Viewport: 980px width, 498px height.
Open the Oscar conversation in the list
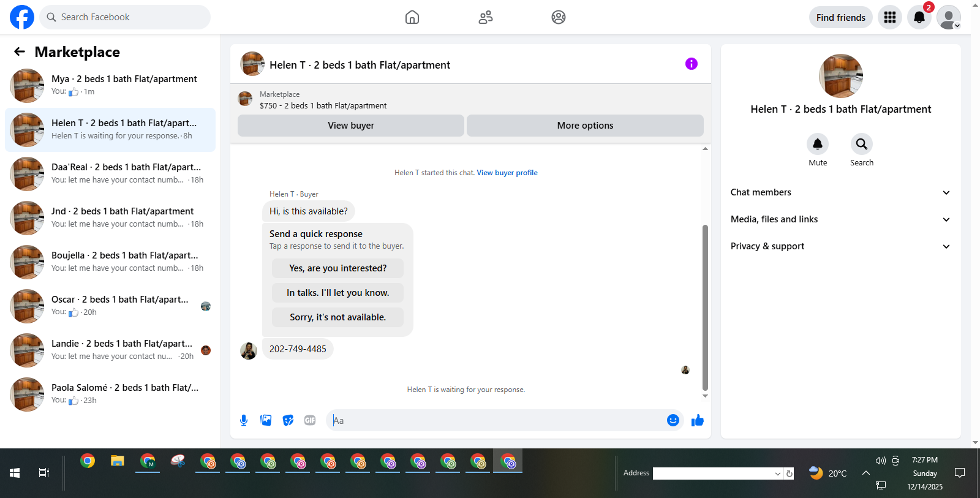tap(110, 306)
